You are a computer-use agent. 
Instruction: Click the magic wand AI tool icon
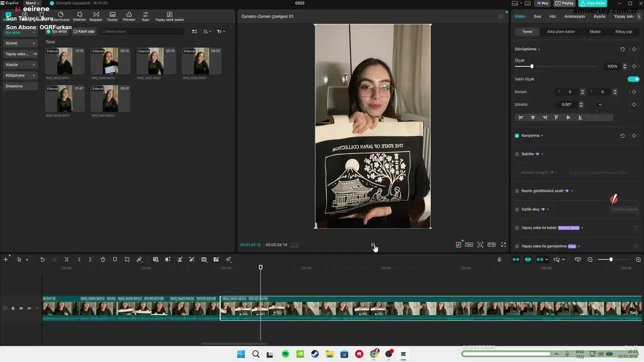[192, 259]
